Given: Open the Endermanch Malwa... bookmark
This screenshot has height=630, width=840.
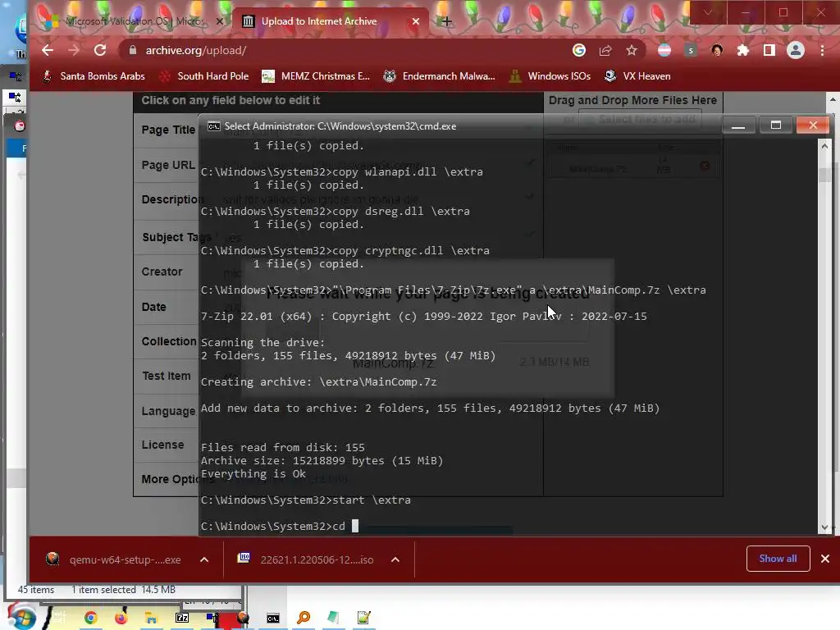Looking at the screenshot, I should click(440, 76).
